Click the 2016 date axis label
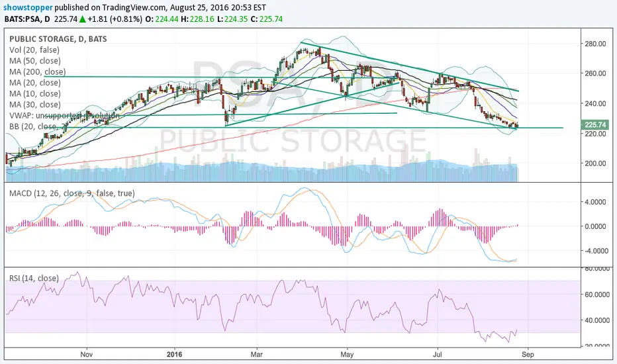The height and width of the screenshot is (364, 617). point(174,355)
